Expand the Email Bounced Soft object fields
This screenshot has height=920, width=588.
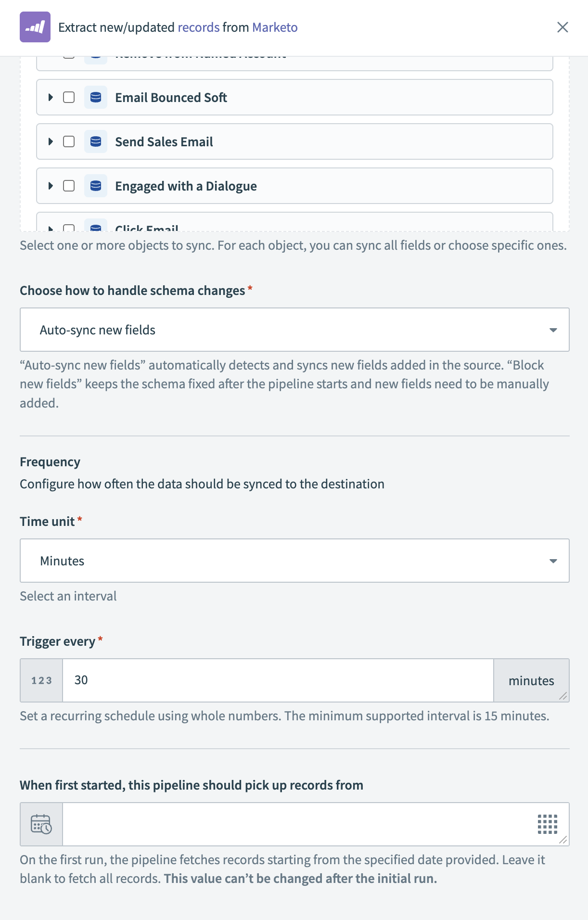[x=51, y=97]
